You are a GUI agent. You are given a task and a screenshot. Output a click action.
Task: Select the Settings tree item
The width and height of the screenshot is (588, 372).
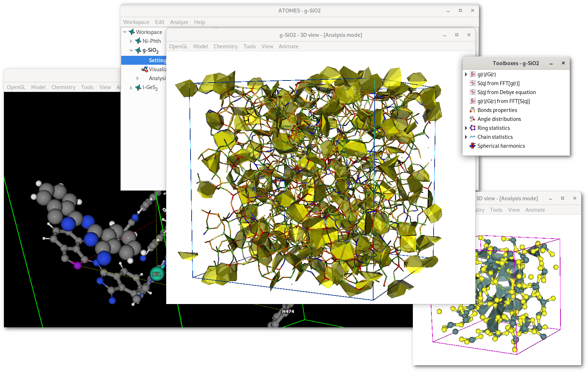(157, 60)
